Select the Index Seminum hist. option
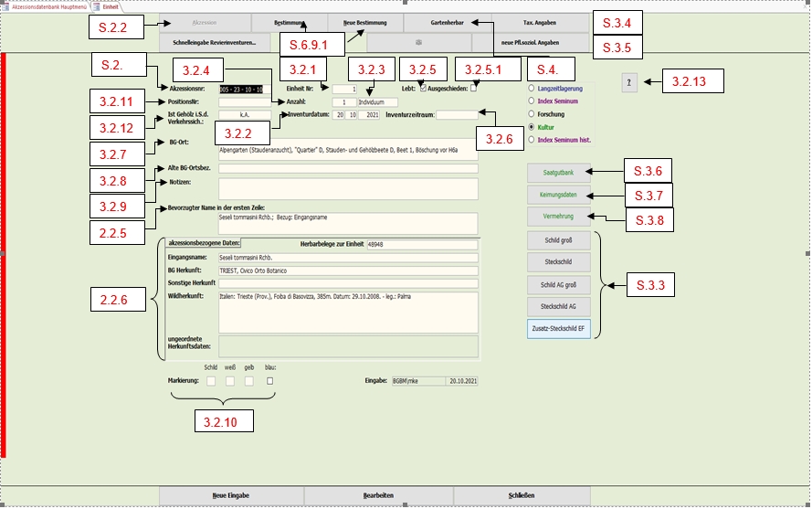812x509 pixels. pyautogui.click(x=532, y=140)
